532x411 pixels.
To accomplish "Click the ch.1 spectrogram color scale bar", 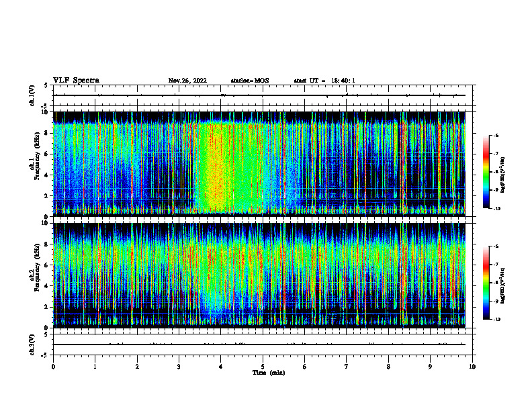I will [486, 172].
